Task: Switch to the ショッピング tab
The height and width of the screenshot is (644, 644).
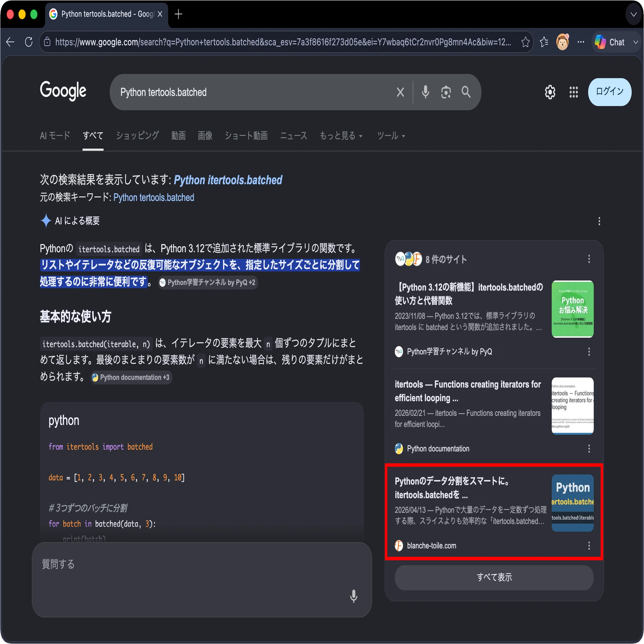Action: [x=137, y=136]
